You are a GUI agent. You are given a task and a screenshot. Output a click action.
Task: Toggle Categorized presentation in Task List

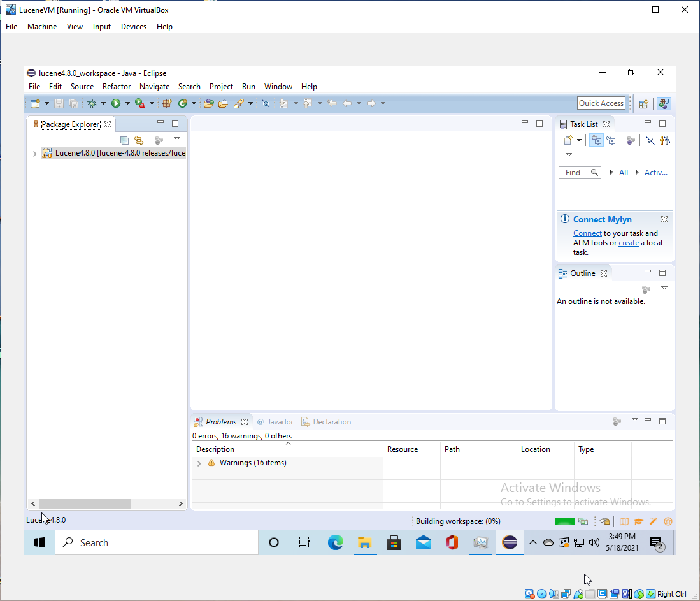click(x=597, y=140)
